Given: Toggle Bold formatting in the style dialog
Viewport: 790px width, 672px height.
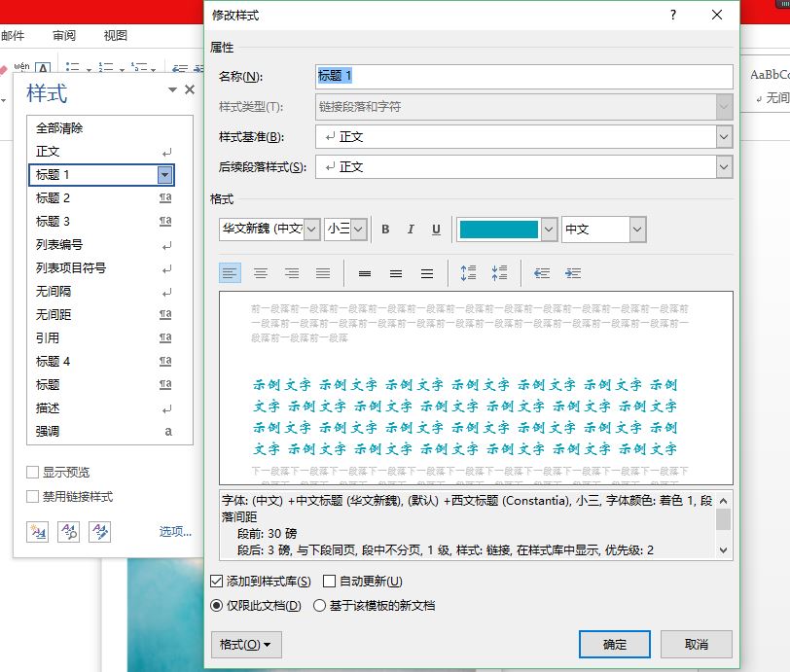Looking at the screenshot, I should pos(385,230).
